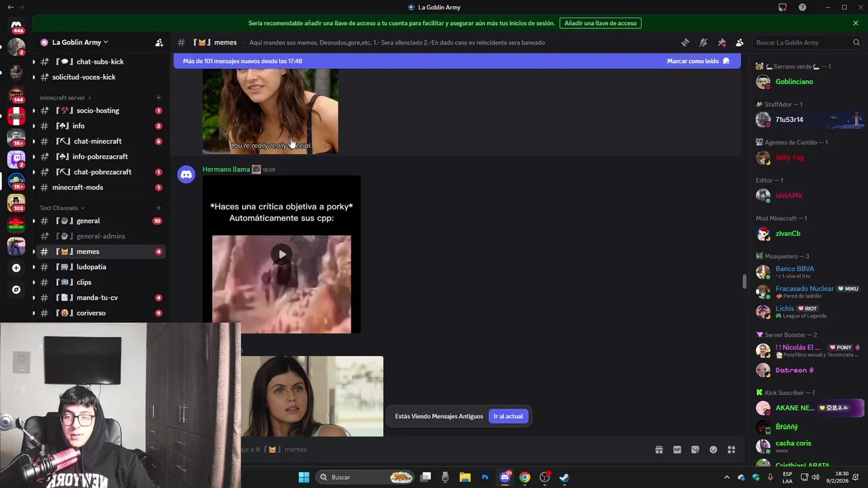Click Hermano llama username in chat

point(226,169)
